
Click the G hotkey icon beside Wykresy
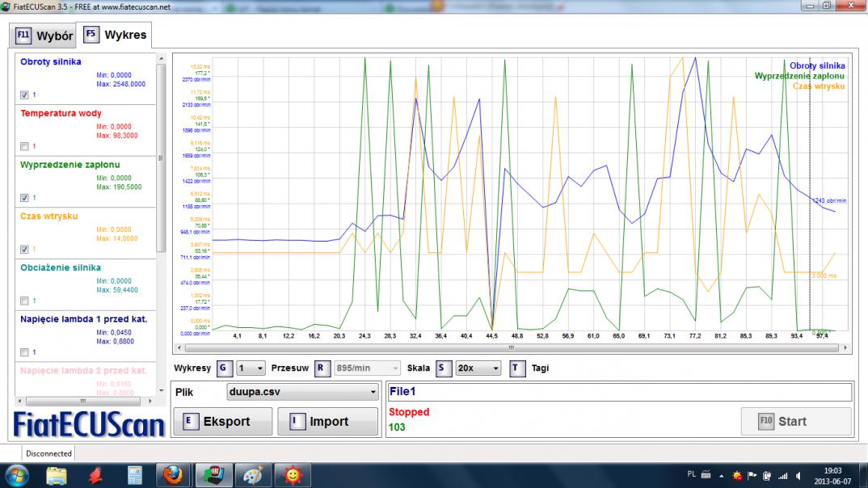(225, 368)
